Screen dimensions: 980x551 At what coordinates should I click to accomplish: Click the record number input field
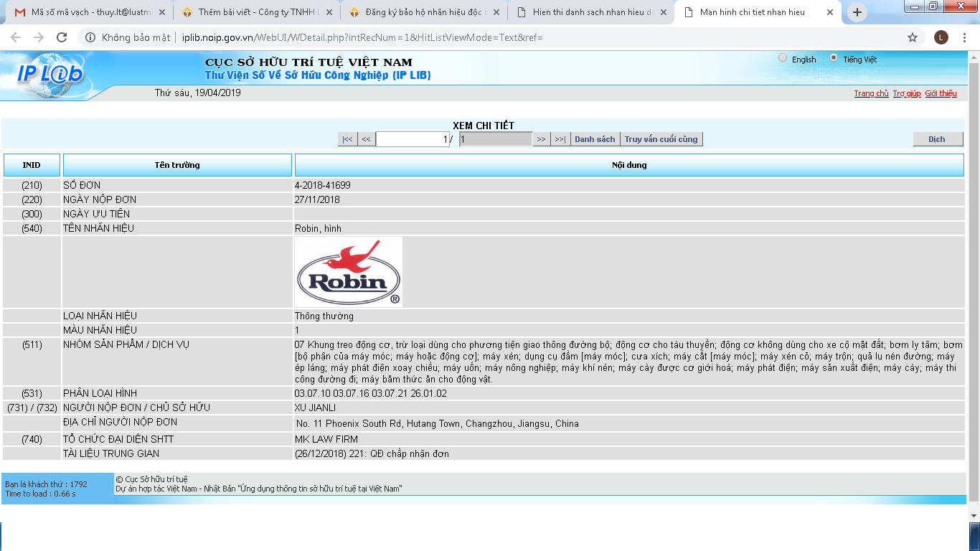coord(413,139)
